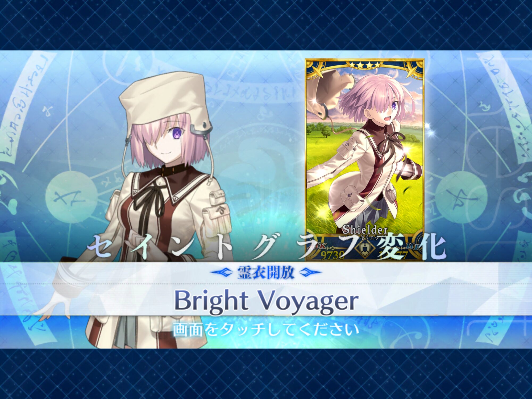Tap the Shielder servant card
532x399 pixels.
pos(364,160)
